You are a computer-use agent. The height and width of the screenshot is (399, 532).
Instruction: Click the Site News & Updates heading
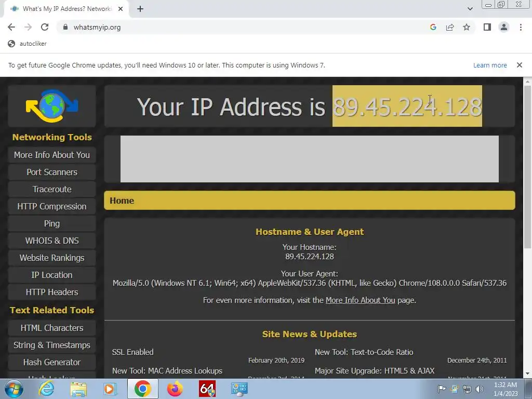(310, 334)
